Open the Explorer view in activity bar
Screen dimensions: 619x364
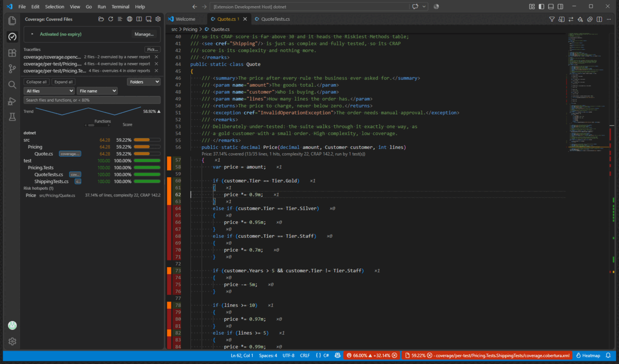(12, 21)
